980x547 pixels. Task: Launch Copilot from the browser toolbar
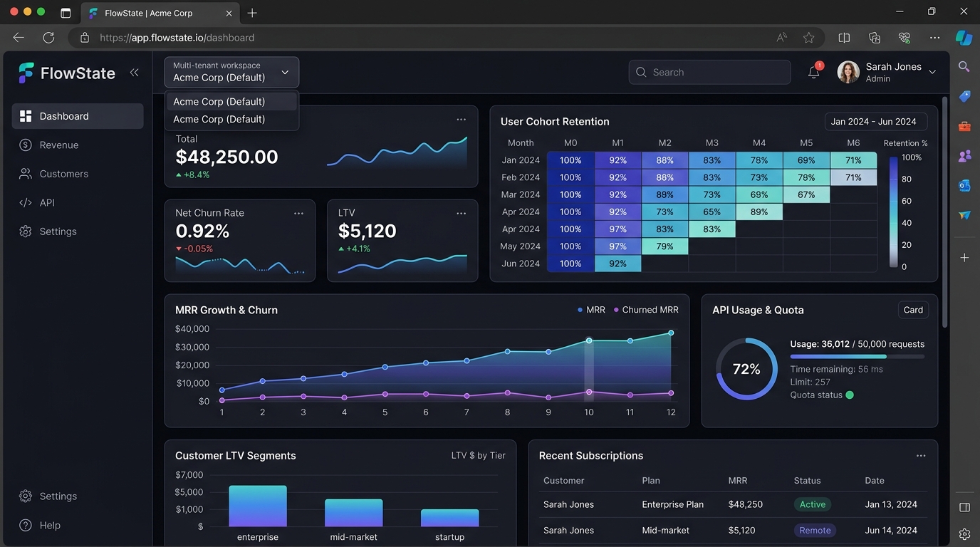click(x=964, y=38)
